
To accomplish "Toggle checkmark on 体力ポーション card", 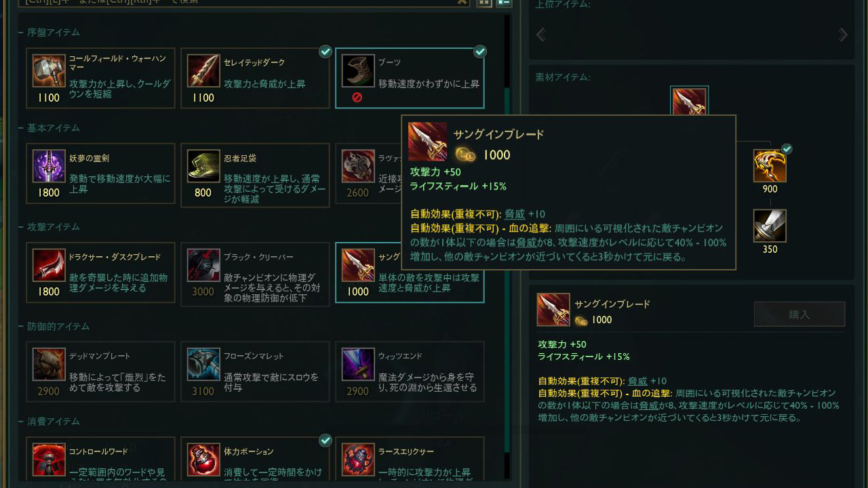I will (x=325, y=441).
